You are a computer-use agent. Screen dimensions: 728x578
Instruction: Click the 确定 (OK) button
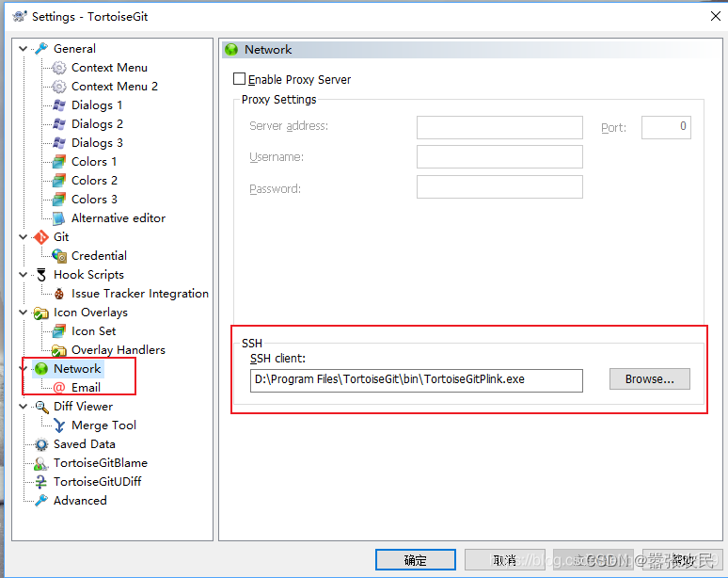pyautogui.click(x=415, y=560)
